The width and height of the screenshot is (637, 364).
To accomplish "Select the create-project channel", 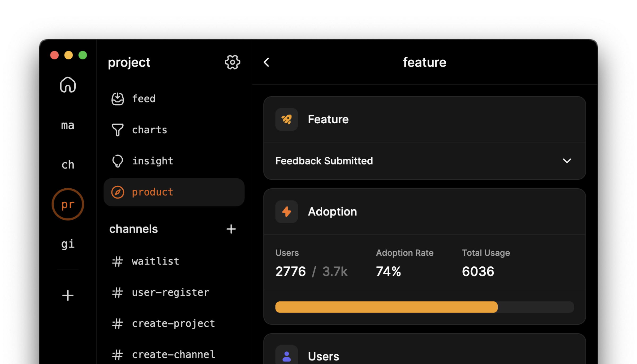I will (173, 323).
